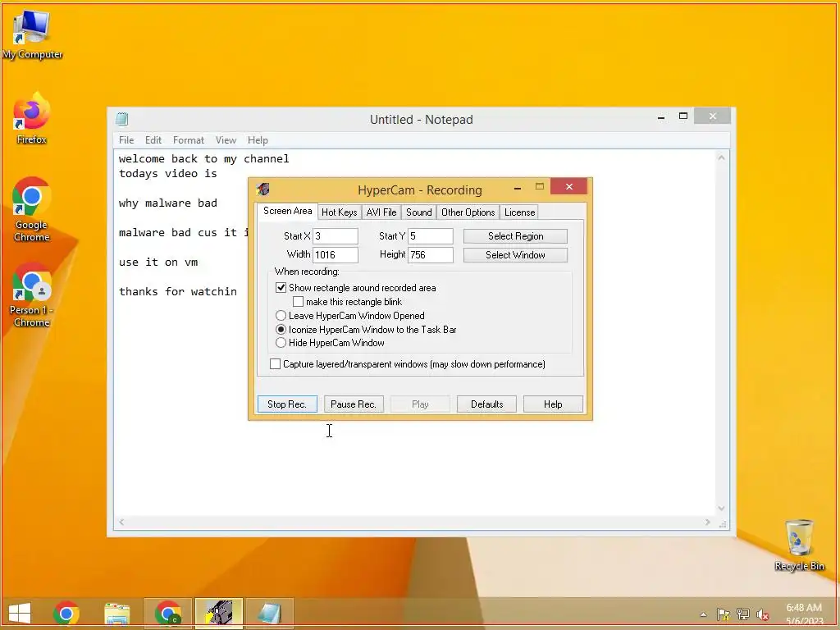Click the Start X input field

(336, 236)
